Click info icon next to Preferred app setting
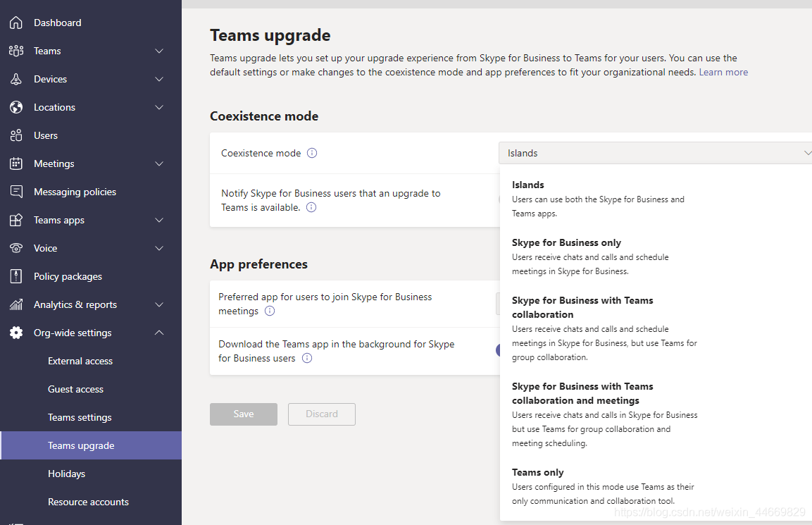Image resolution: width=812 pixels, height=525 pixels. (x=270, y=311)
